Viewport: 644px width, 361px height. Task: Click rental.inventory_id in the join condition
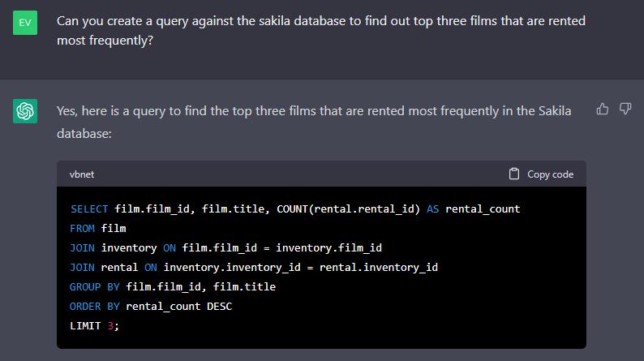379,268
